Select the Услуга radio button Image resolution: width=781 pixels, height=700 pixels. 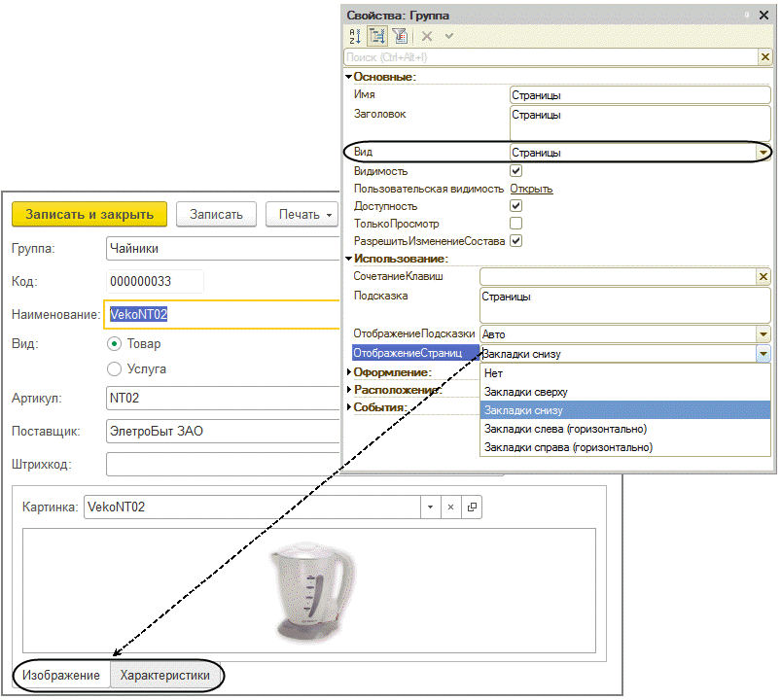coord(114,368)
